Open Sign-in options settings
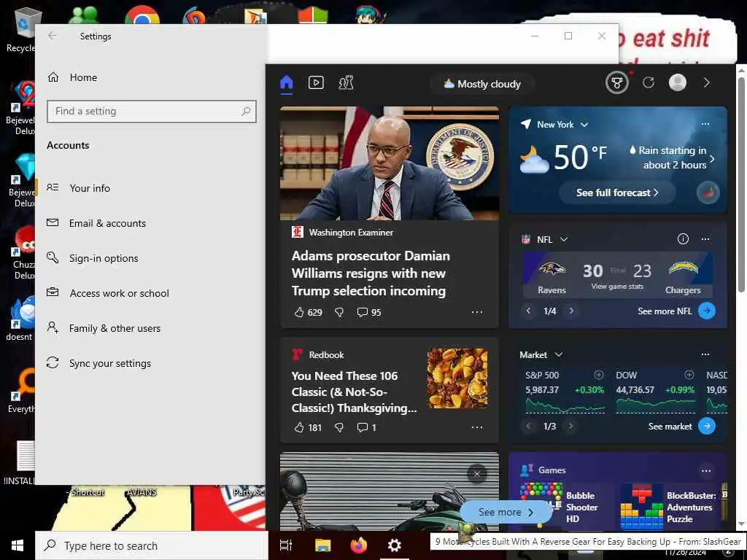 tap(151, 258)
